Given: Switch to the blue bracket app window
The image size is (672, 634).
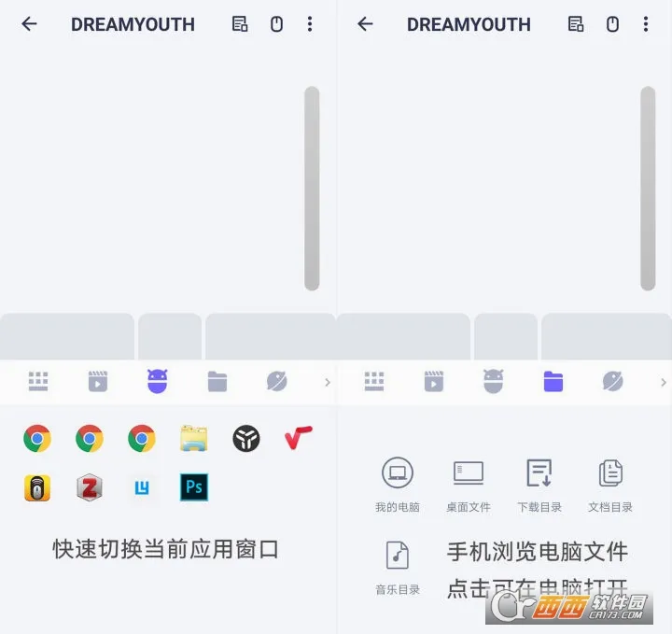Looking at the screenshot, I should 142,487.
